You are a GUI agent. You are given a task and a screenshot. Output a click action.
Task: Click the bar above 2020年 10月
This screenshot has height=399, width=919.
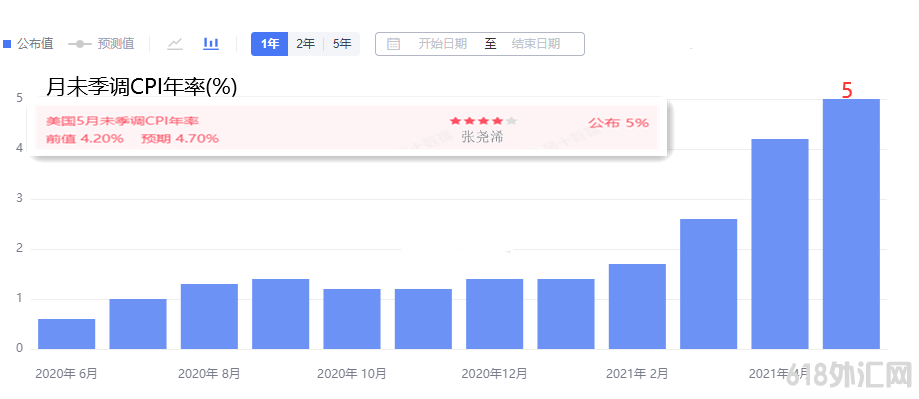(x=352, y=319)
